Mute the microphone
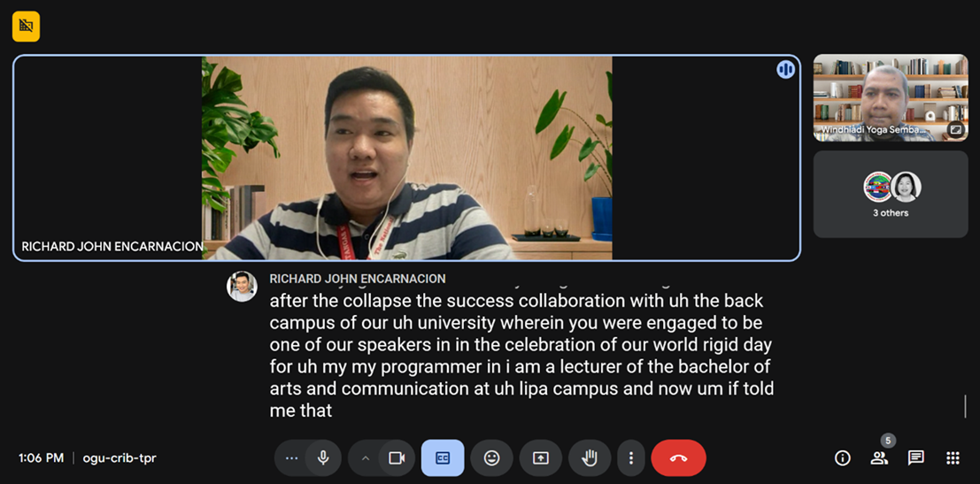Image resolution: width=980 pixels, height=484 pixels. [323, 458]
